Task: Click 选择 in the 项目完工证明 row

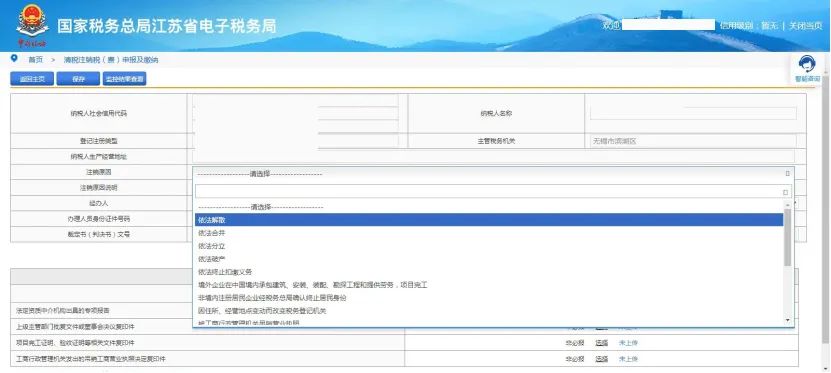Action: [602, 343]
